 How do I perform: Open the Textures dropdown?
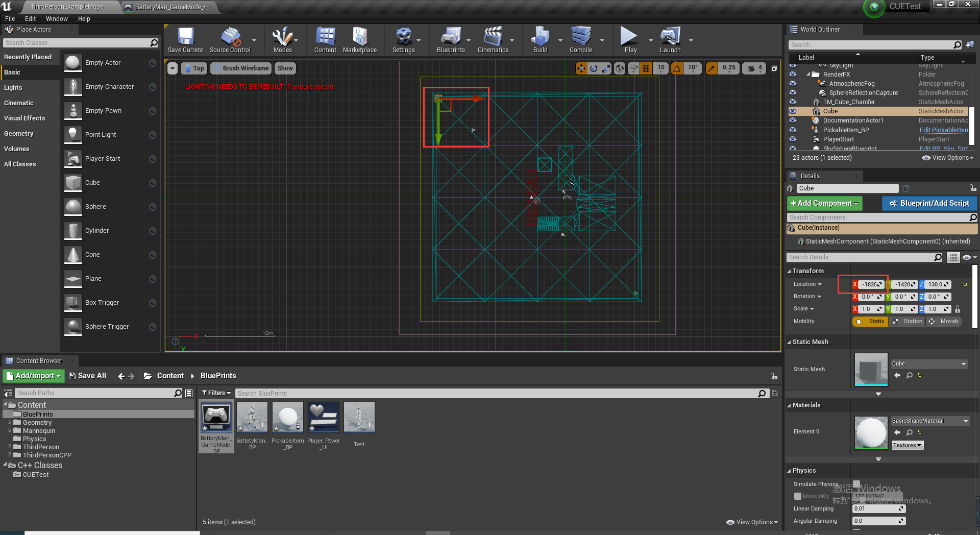tap(907, 446)
